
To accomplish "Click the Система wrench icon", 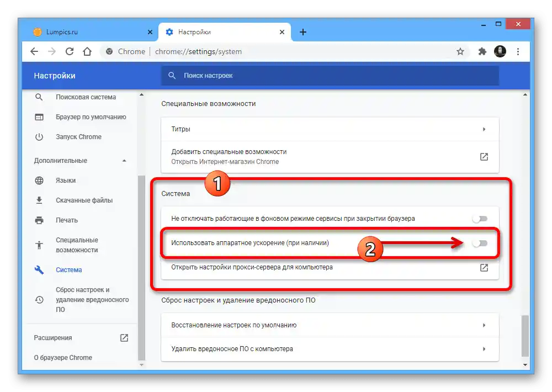I will [x=39, y=270].
